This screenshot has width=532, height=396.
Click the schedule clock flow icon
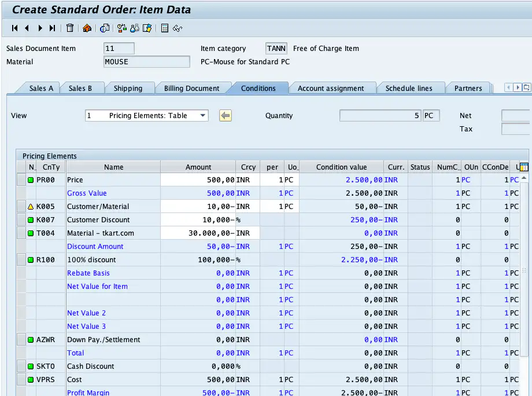point(122,28)
